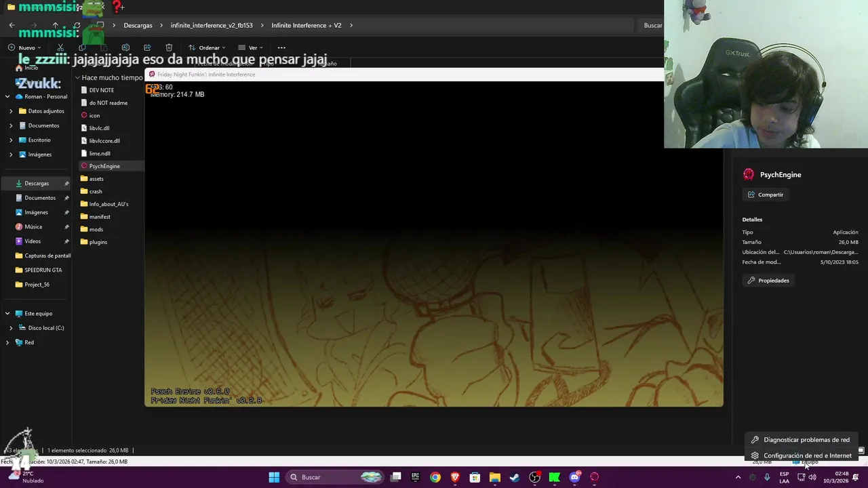Viewport: 868px width, 488px height.
Task: Select the Info_about_AU's folder
Action: click(110, 204)
